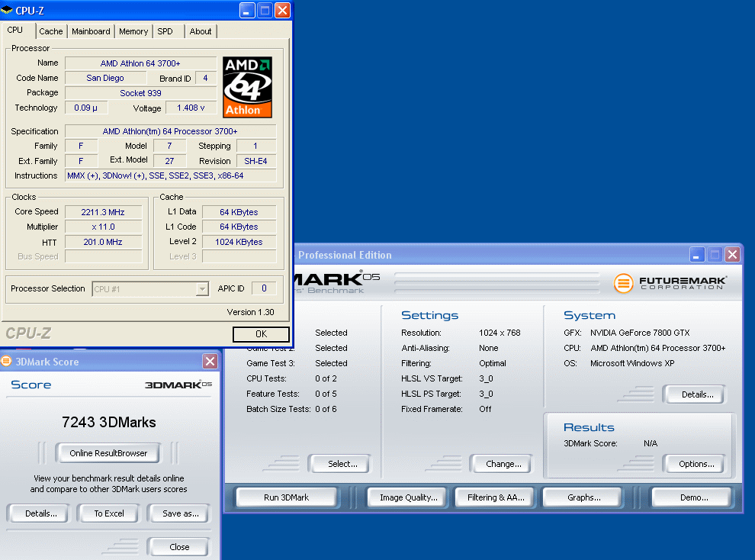Click Close button in Score window
Screen dimensions: 755x560
coord(179,547)
